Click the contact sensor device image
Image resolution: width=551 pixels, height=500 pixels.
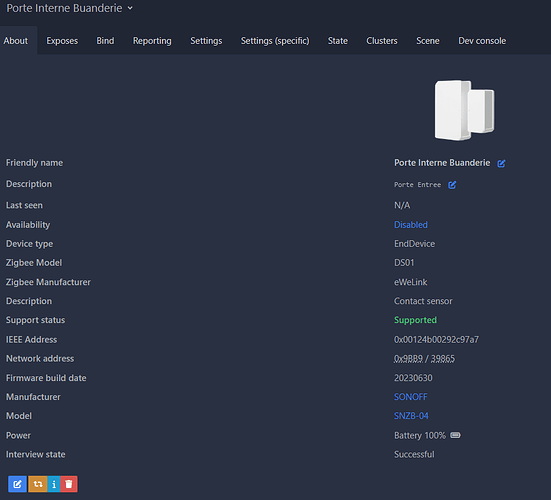464,110
